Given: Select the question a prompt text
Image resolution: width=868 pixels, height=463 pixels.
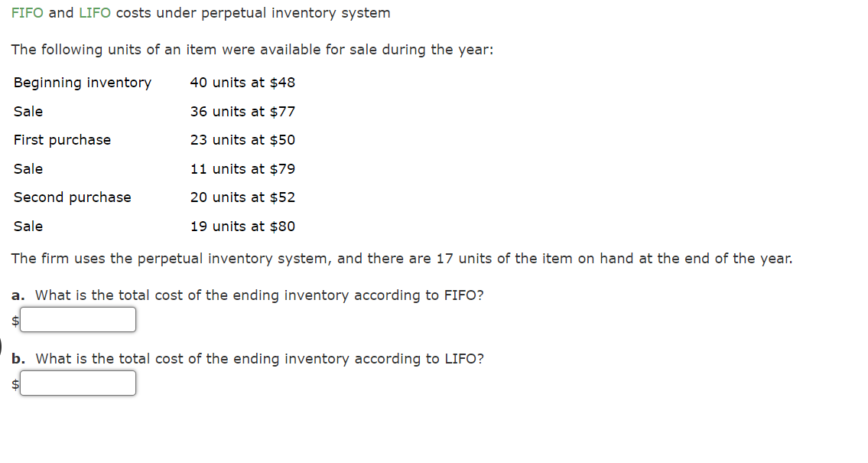Looking at the screenshot, I should (x=247, y=295).
